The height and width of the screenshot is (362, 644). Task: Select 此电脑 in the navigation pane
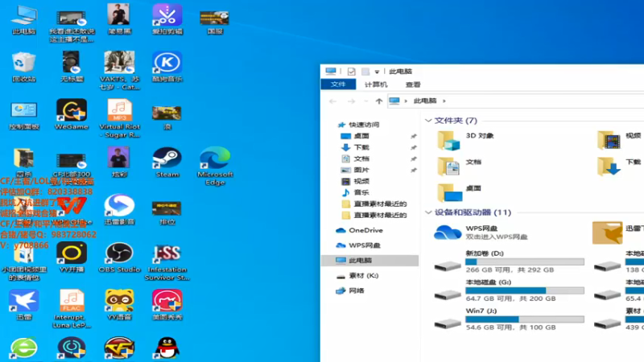pyautogui.click(x=369, y=260)
